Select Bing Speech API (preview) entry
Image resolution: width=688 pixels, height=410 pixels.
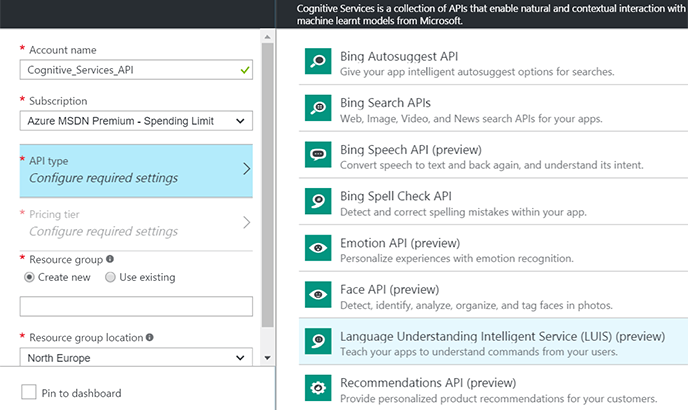pyautogui.click(x=493, y=155)
